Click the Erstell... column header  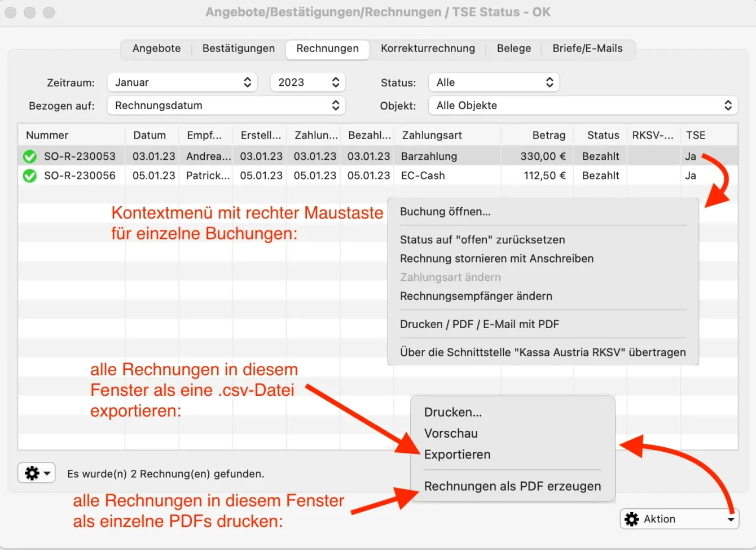click(260, 135)
